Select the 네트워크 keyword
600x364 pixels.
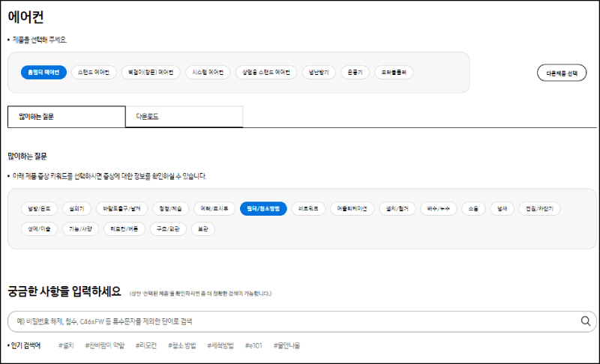(x=308, y=208)
